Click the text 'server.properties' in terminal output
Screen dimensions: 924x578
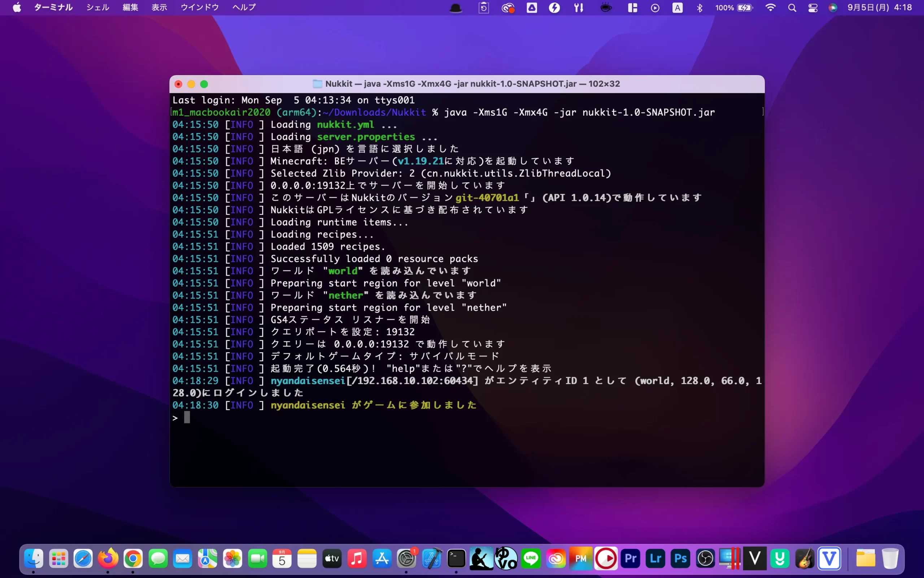tap(366, 137)
